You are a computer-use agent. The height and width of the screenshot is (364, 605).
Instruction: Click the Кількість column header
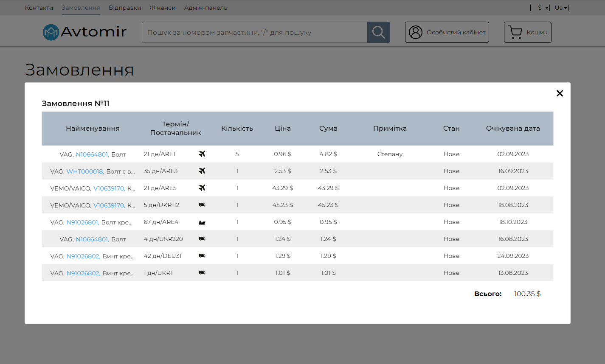(237, 129)
